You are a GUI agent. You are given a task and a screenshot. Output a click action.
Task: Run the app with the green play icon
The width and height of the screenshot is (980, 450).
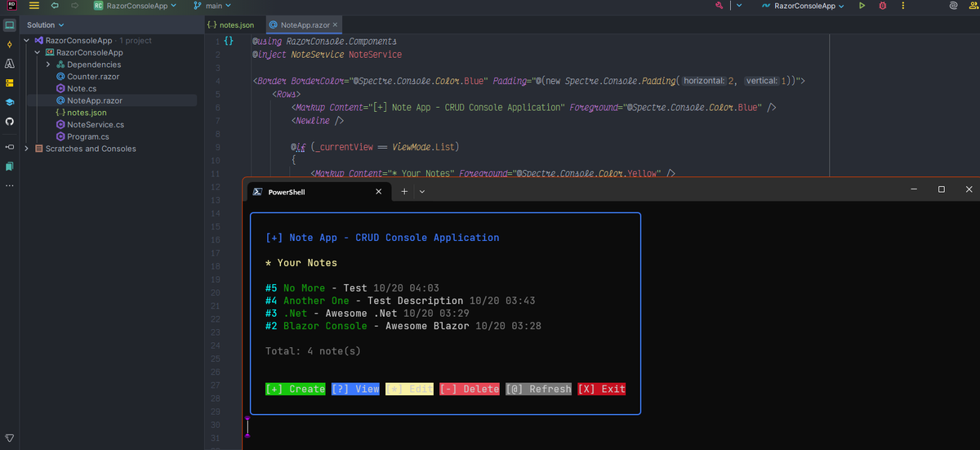coord(862,6)
